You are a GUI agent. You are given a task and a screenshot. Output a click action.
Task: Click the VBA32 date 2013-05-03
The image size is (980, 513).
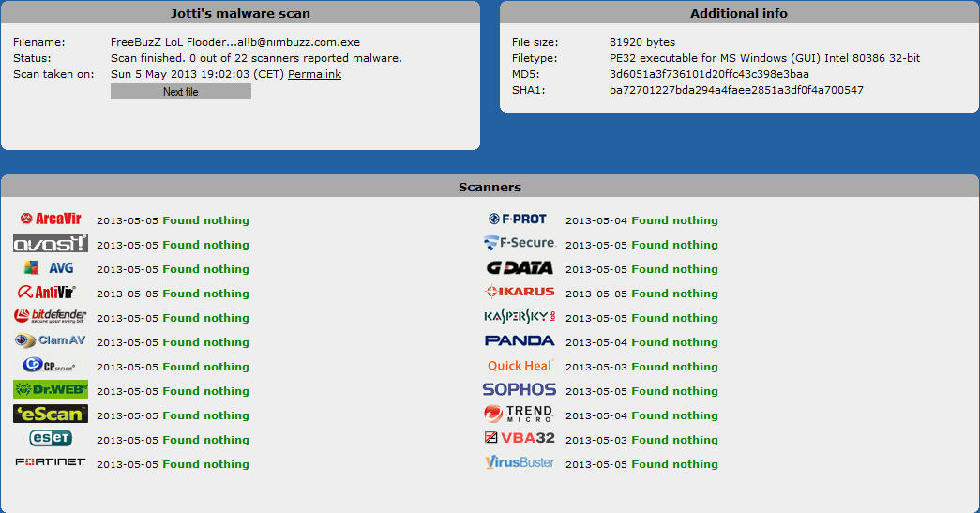point(596,440)
